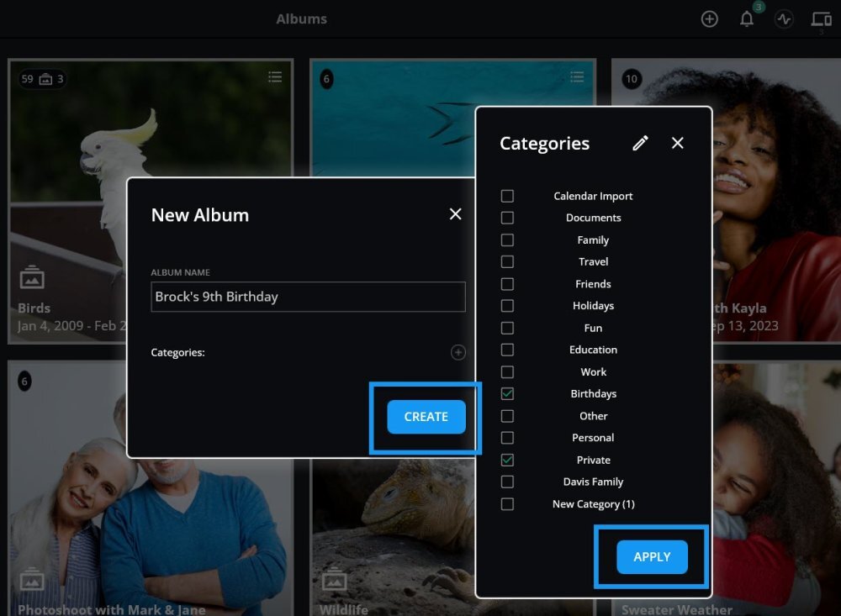Close the Categories panel
Viewport: 841px width, 616px height.
(677, 143)
